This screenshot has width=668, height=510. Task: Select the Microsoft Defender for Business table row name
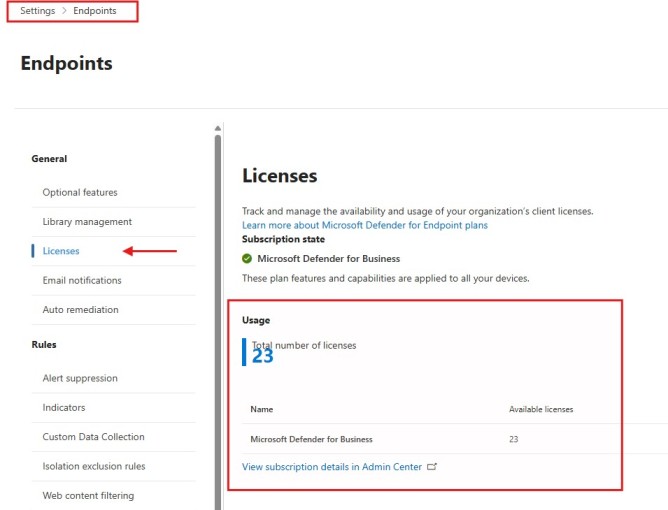click(x=311, y=439)
